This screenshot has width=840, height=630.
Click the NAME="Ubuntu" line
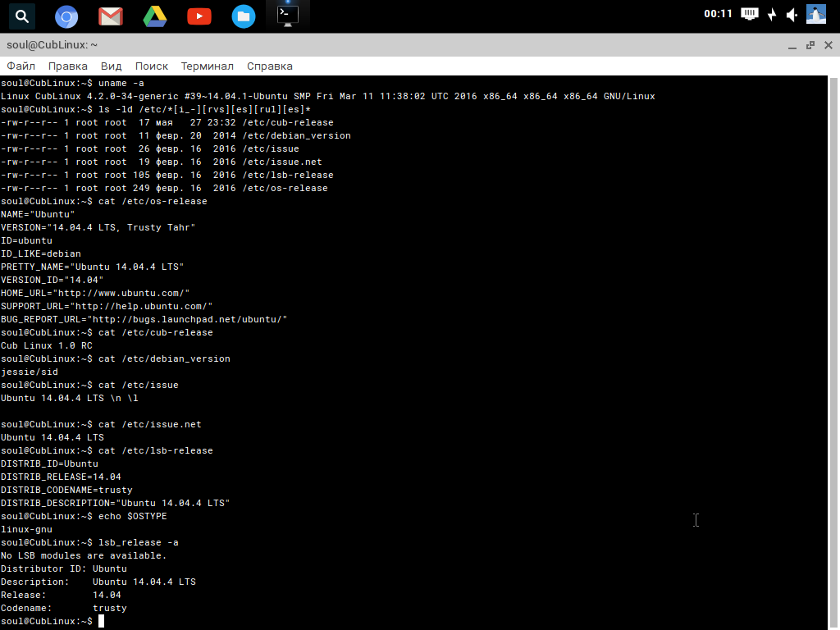38,214
